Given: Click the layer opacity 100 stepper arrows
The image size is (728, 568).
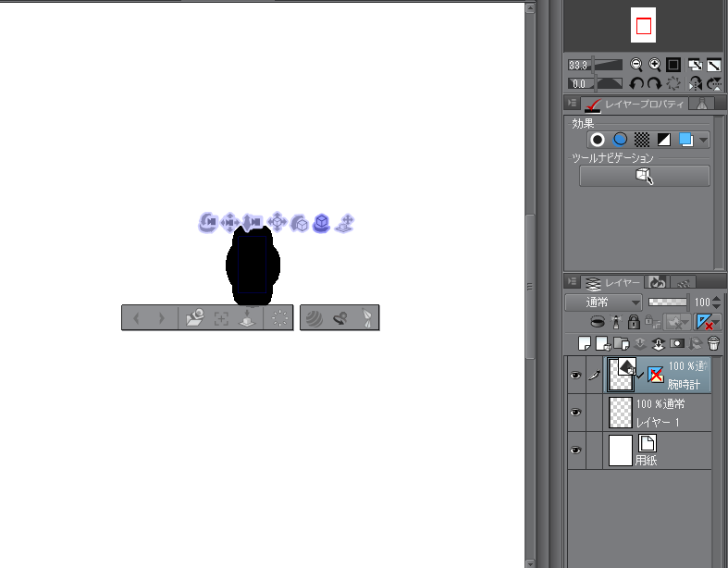Looking at the screenshot, I should point(716,303).
